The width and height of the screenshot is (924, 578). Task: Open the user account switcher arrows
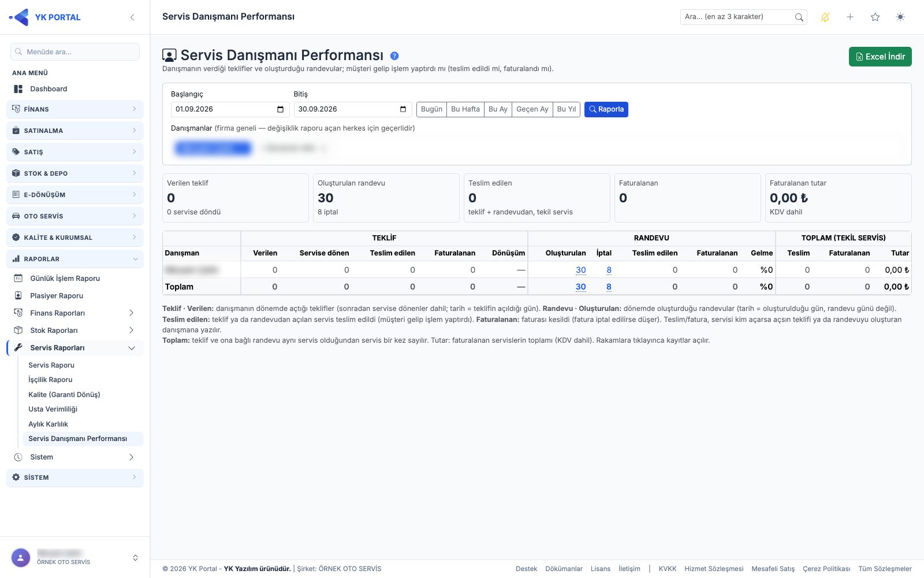135,558
